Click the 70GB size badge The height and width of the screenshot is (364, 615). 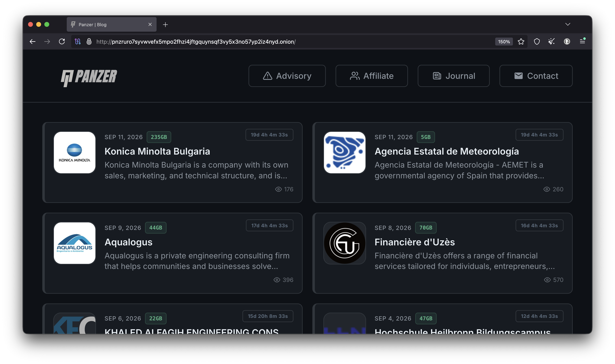426,228
